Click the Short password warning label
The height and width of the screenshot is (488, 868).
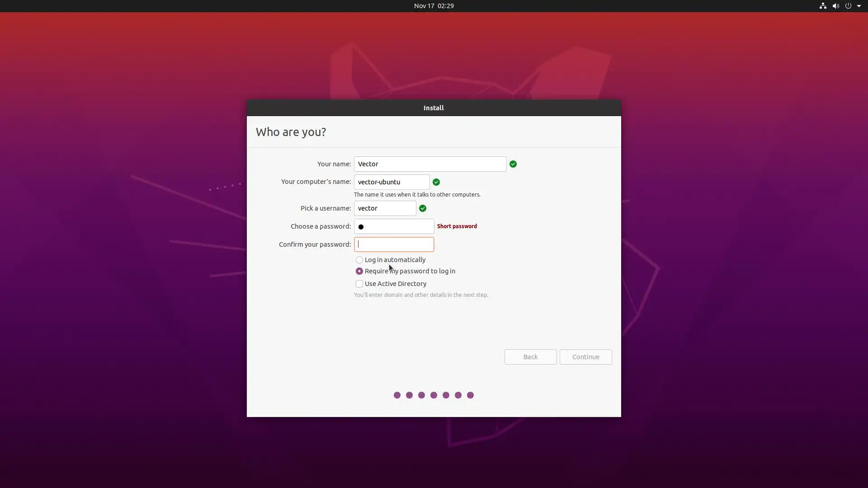[x=457, y=226]
